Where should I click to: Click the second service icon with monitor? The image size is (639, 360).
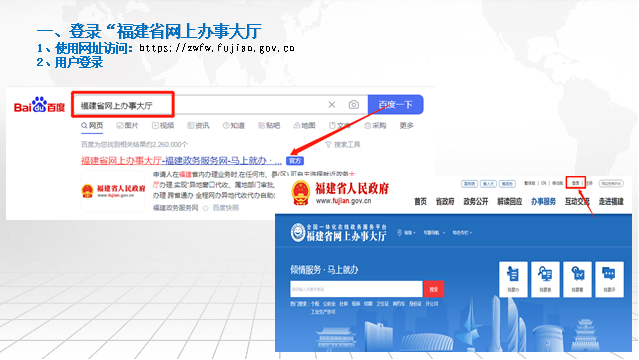(545, 280)
